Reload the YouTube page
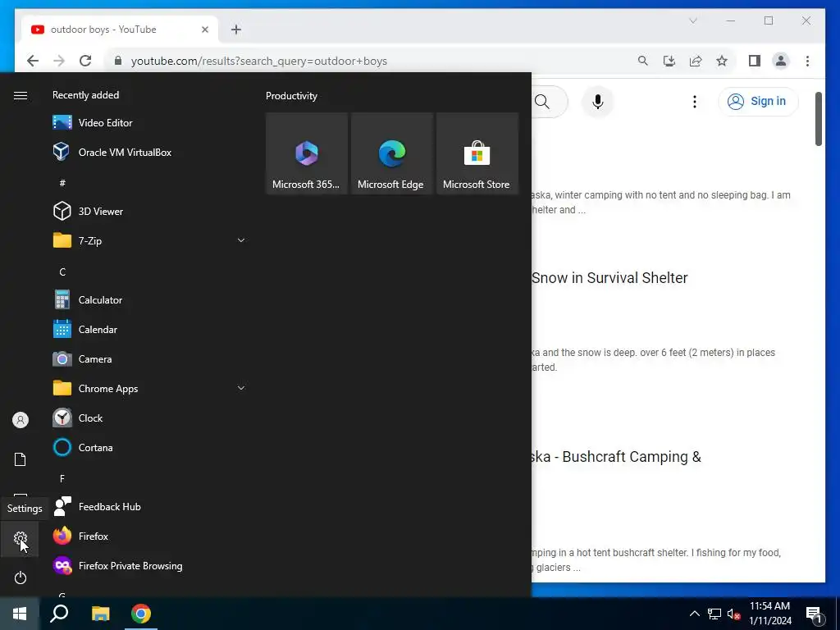Viewport: 840px width, 630px height. coord(85,61)
